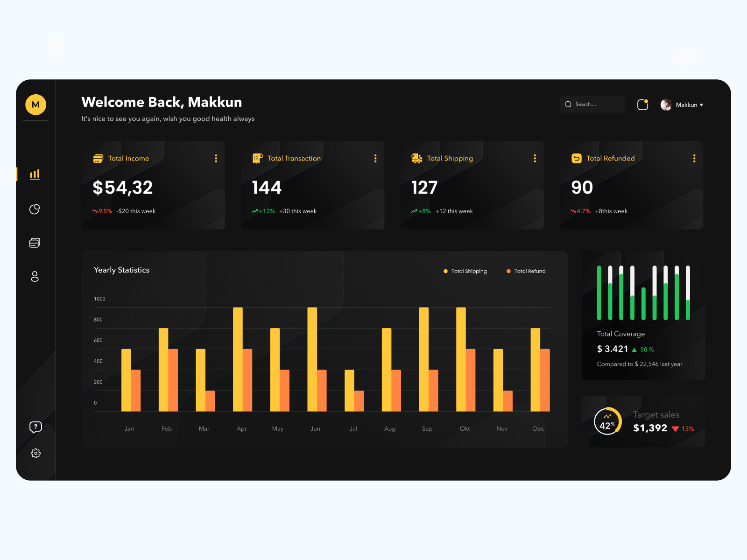Click the -$20 this week text
Screen dimensions: 747x560
(136, 211)
